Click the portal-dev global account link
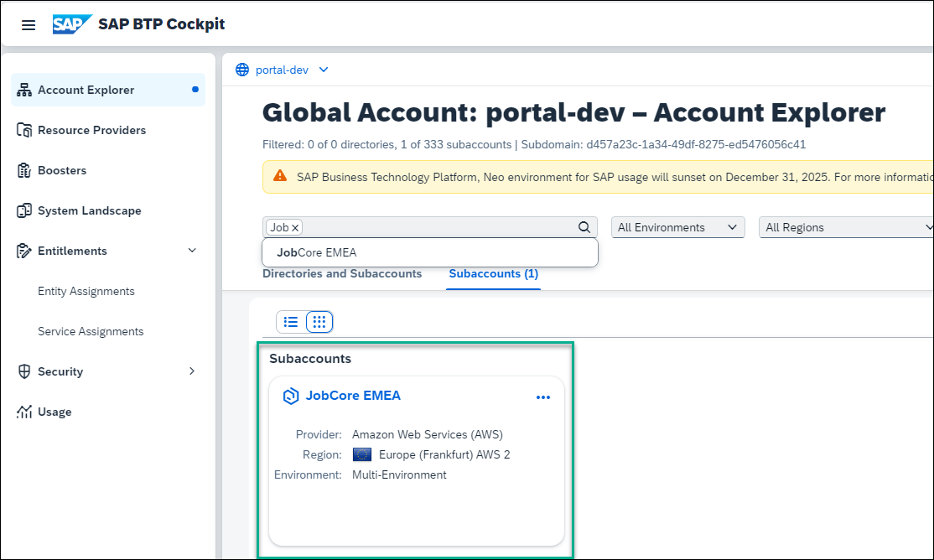Screen dimensions: 934x560 click(x=282, y=70)
